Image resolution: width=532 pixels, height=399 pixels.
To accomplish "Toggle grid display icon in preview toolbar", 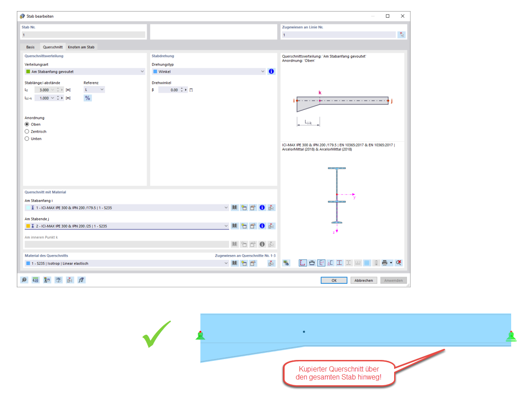I will tap(367, 263).
